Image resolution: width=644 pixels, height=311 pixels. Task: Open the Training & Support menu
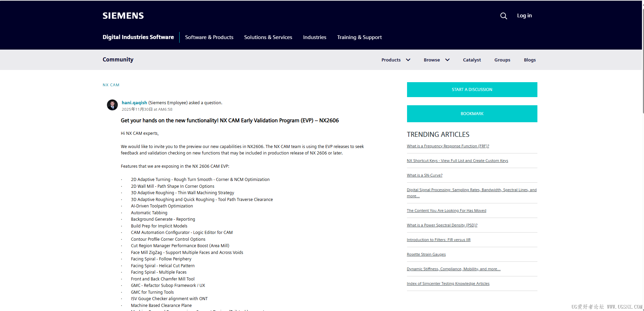(360, 37)
